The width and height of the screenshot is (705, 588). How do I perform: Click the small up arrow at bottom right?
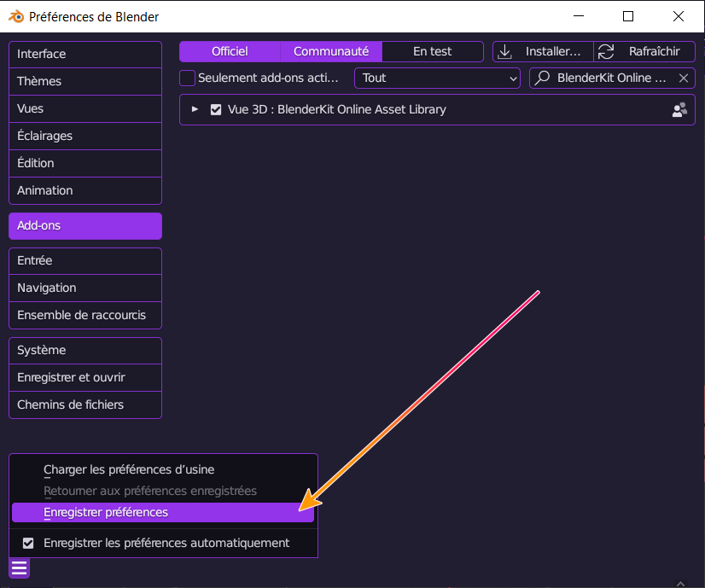[681, 584]
